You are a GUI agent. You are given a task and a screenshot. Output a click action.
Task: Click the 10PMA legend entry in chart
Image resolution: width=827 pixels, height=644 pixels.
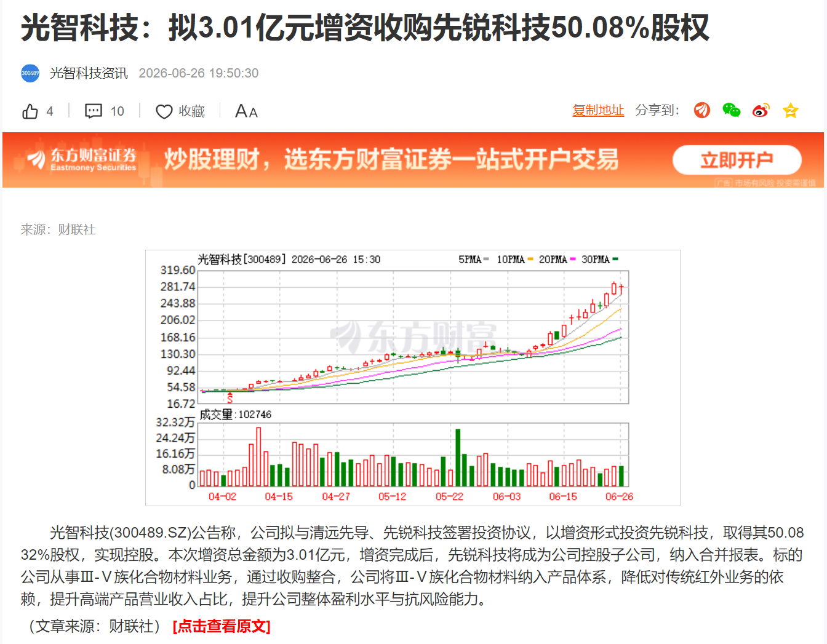[515, 260]
